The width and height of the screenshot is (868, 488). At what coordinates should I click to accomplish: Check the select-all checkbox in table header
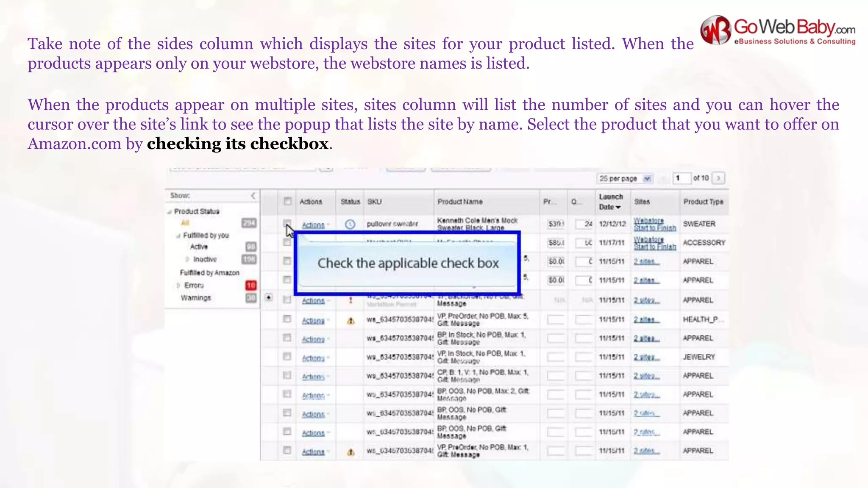click(287, 201)
